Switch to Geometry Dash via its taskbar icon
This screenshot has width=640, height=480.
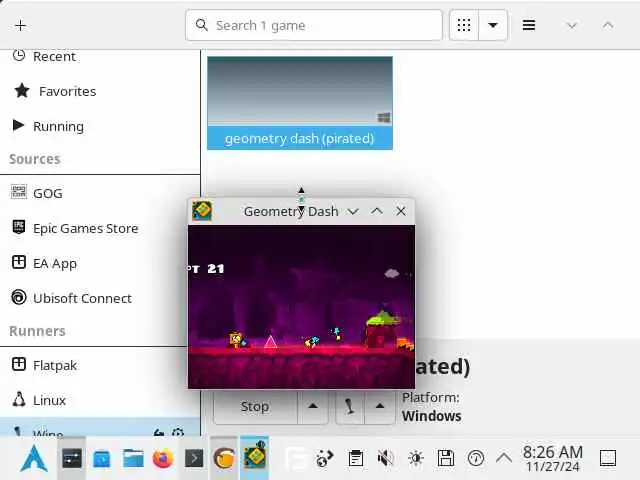coord(254,456)
